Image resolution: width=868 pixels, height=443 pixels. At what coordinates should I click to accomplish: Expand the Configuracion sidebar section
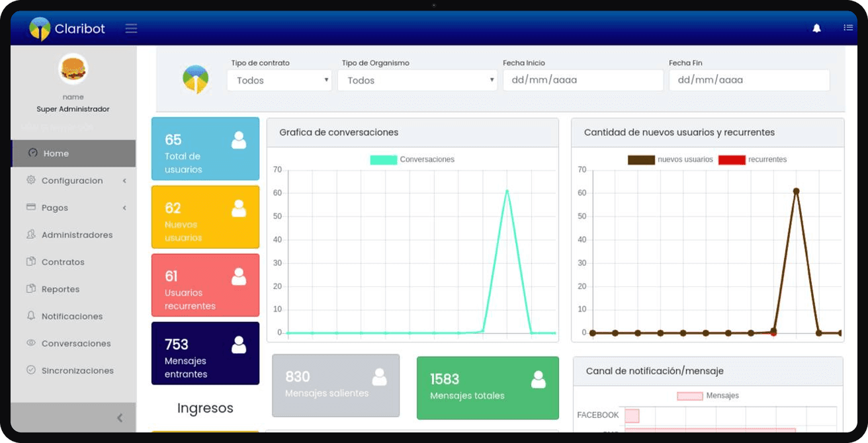[72, 181]
